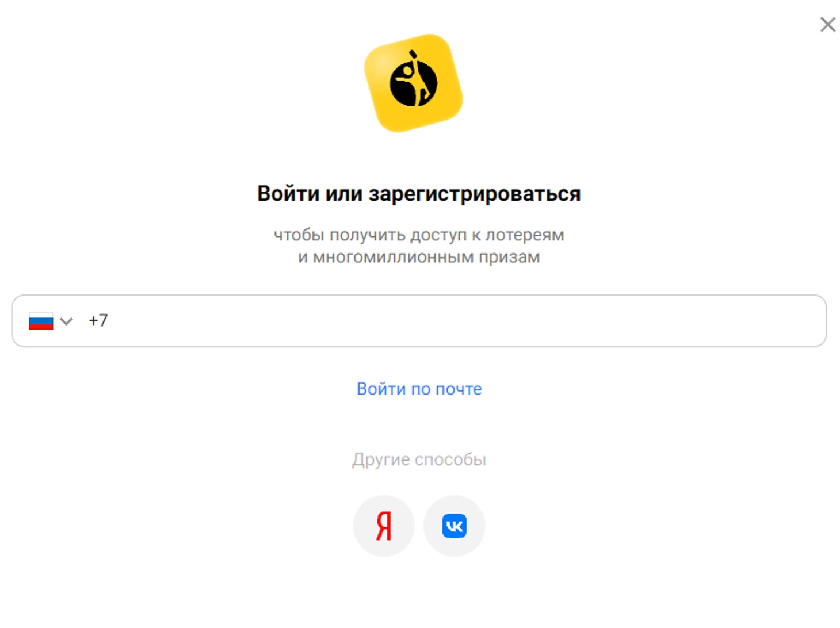Click the +7 country prefix text

(98, 320)
